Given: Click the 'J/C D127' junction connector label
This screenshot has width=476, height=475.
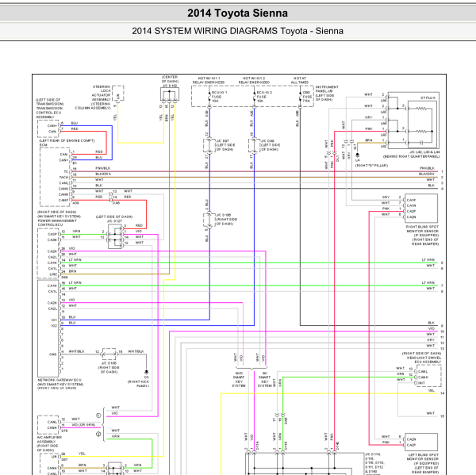Looking at the screenshot, I should [x=114, y=221].
